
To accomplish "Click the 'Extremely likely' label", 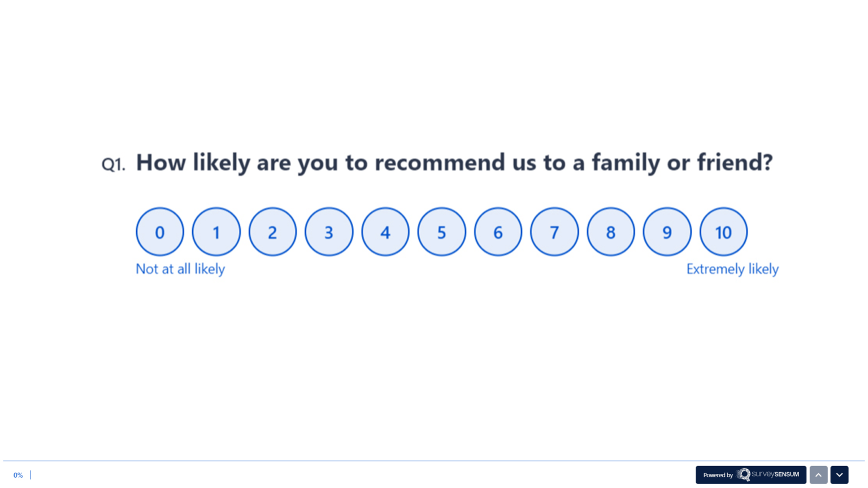I will pos(733,269).
